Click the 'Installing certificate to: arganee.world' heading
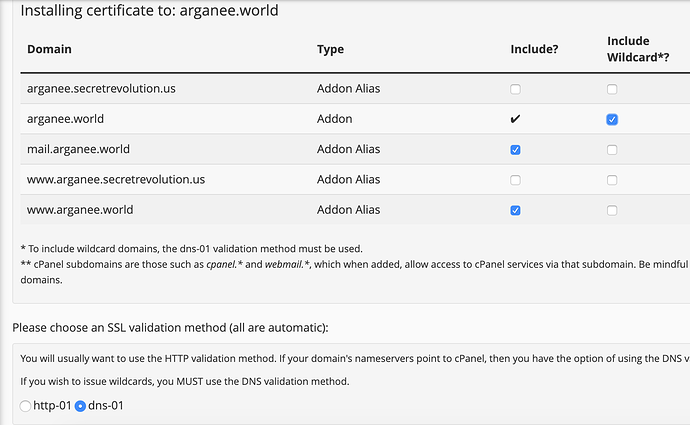This screenshot has height=425, width=690. [x=150, y=11]
